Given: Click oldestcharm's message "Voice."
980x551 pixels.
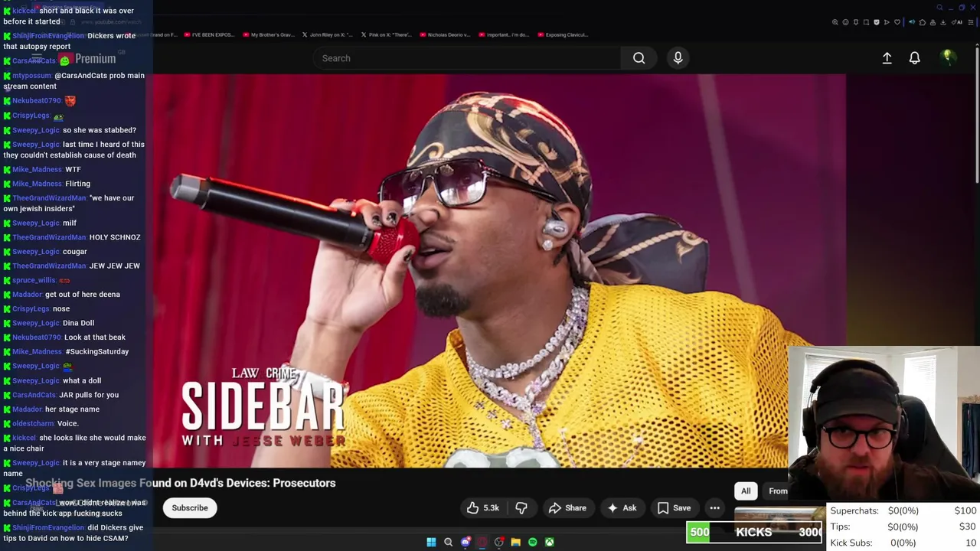Looking at the screenshot, I should point(67,424).
